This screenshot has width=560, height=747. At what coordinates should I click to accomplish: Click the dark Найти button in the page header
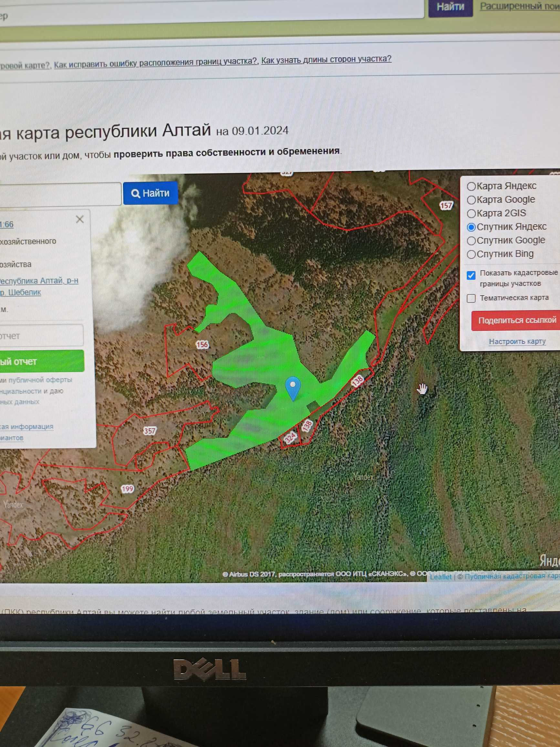(x=450, y=6)
